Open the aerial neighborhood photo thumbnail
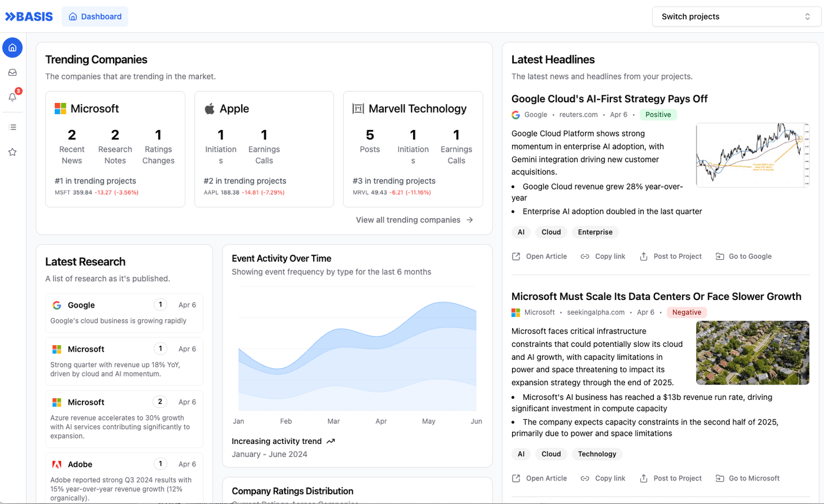This screenshot has height=504, width=824. [753, 353]
